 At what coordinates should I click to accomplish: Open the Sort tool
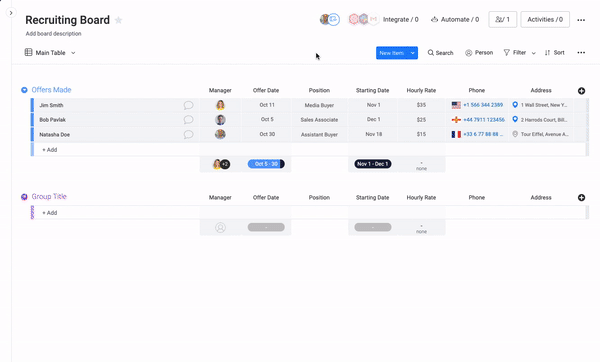coord(554,52)
